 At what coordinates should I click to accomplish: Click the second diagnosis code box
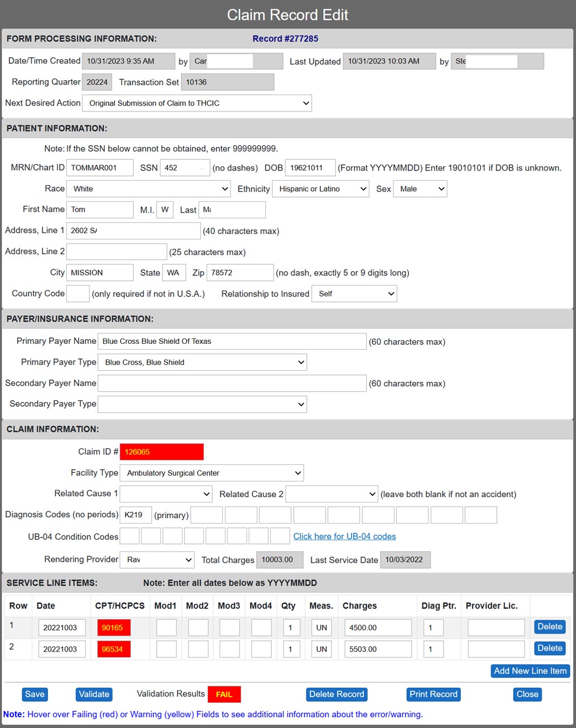pos(207,515)
